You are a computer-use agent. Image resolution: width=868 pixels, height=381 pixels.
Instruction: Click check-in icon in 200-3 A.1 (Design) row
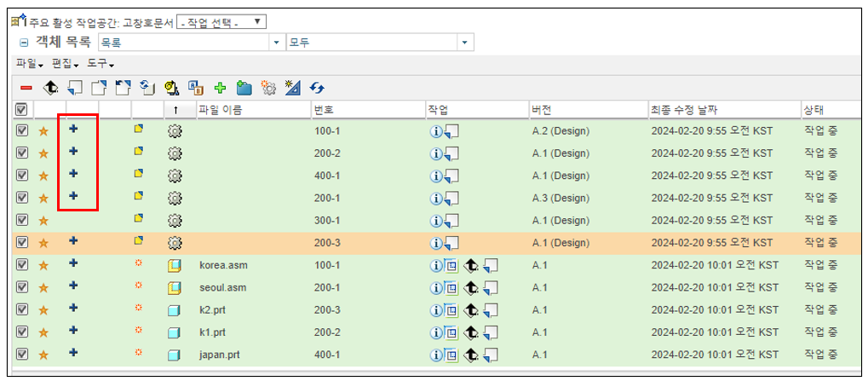(x=451, y=243)
